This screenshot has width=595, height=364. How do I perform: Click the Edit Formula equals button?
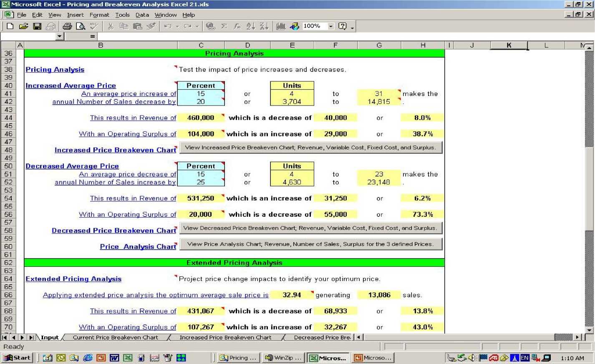93,37
